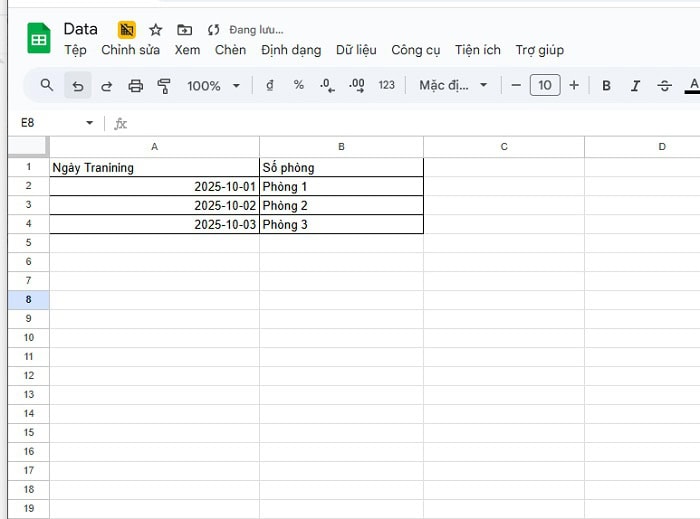Print the spreadsheet
The image size is (700, 519).
pos(136,86)
